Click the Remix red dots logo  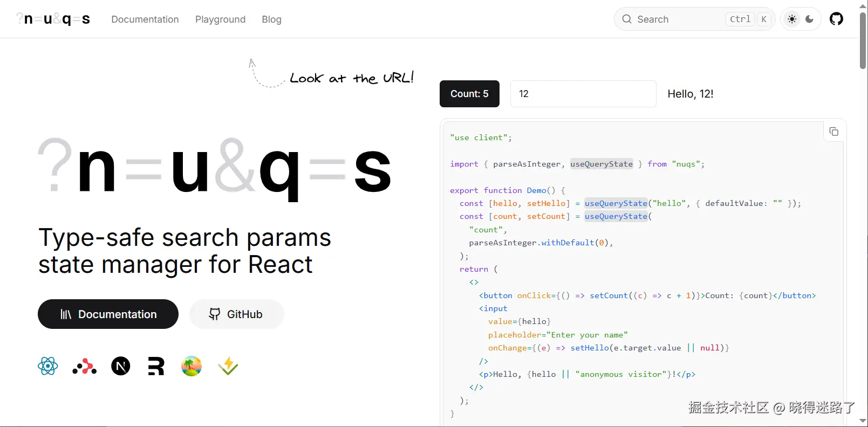[x=84, y=367]
